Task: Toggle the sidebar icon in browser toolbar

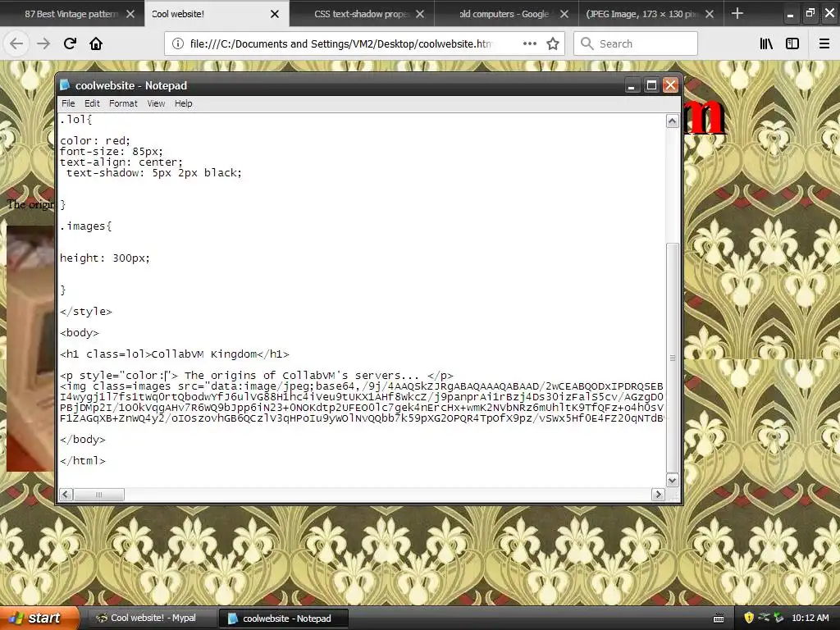Action: [792, 43]
